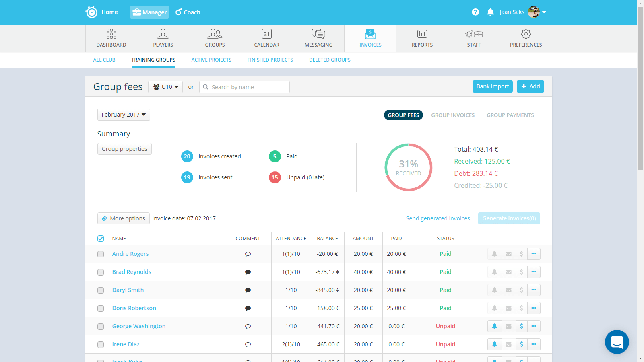Click dollar payment icon for Irene Diaz
The image size is (644, 362).
521,344
